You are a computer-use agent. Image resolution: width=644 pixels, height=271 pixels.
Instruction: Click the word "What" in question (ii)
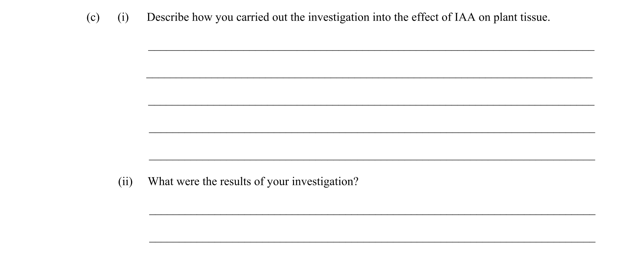pyautogui.click(x=160, y=182)
